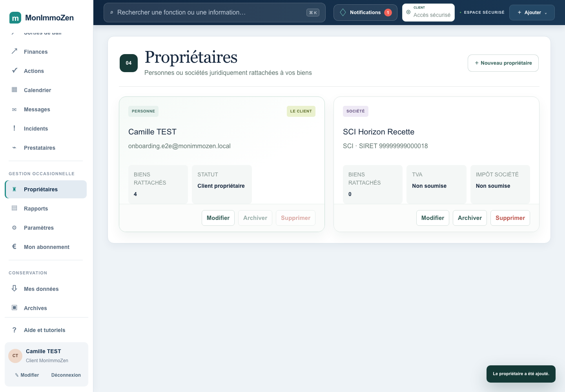
Task: Click the MonImmoZen logo icon
Action: point(15,18)
